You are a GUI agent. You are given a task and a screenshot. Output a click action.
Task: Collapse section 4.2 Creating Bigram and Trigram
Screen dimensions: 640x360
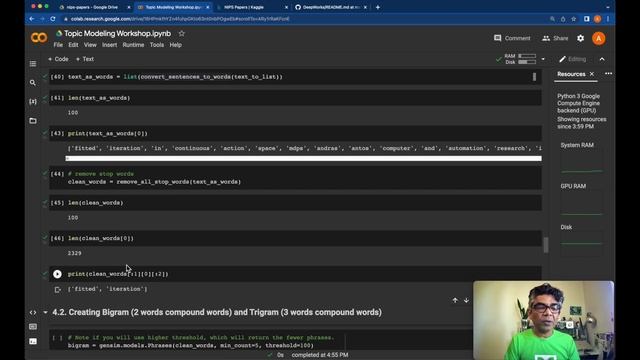pyautogui.click(x=45, y=313)
